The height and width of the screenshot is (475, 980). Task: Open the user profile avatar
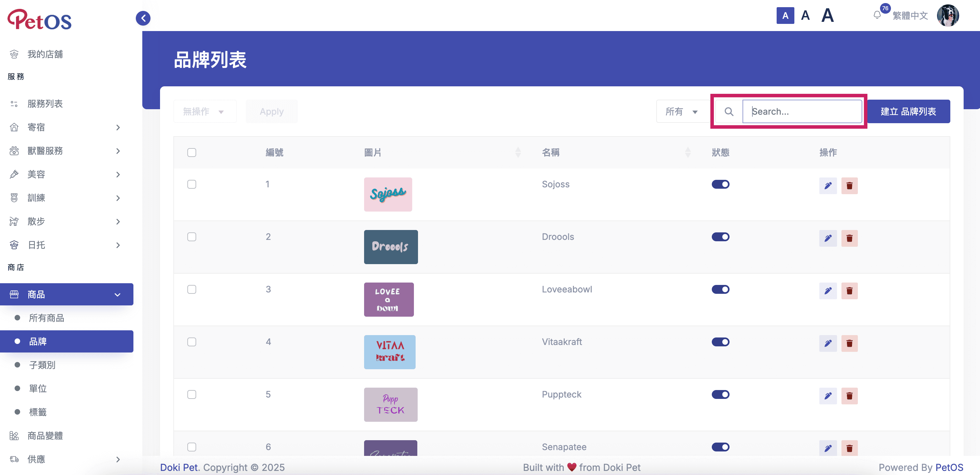(948, 16)
